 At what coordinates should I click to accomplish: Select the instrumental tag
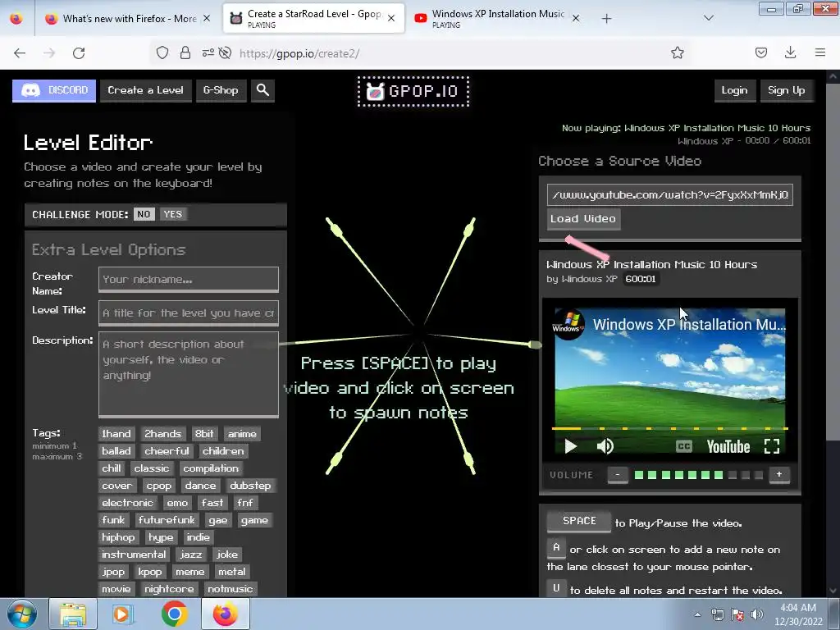(x=134, y=554)
